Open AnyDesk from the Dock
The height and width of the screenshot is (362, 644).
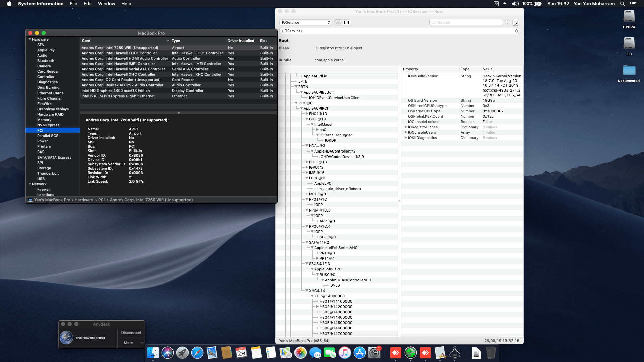click(396, 353)
